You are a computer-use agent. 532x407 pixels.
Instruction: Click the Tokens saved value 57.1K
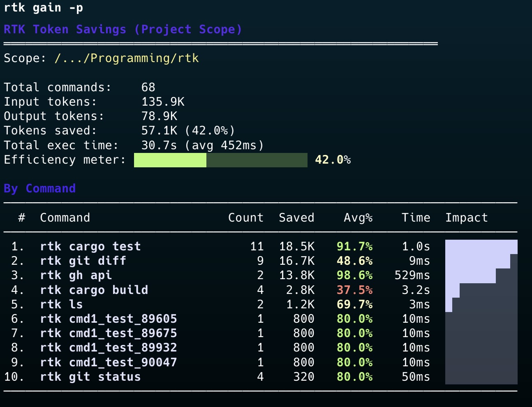click(159, 131)
